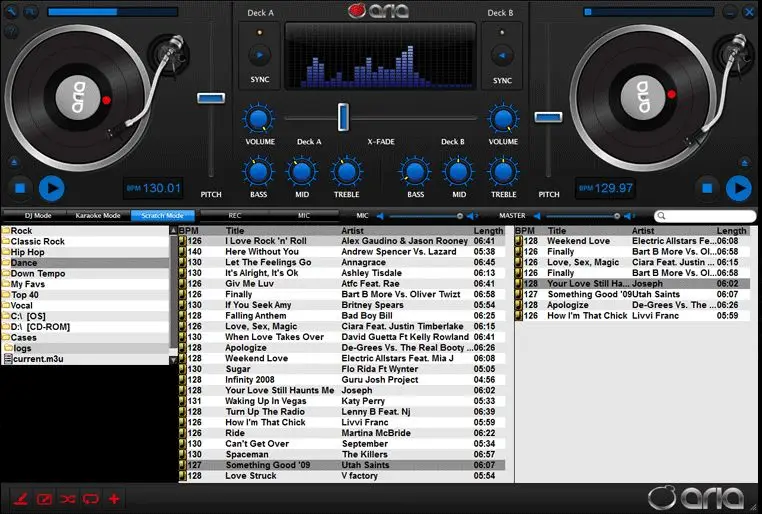762x514 pixels.
Task: Click the red edit playlist icon
Action: click(x=44, y=498)
